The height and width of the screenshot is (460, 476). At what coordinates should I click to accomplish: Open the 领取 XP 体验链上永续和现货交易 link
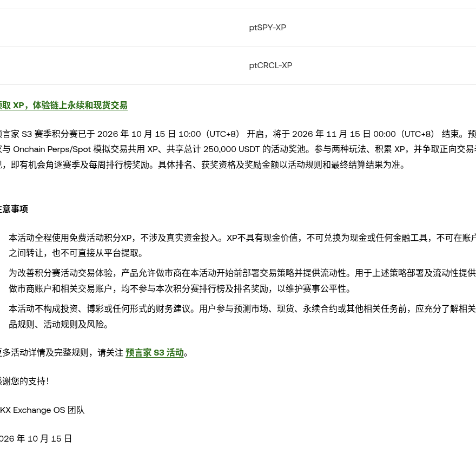click(x=64, y=106)
